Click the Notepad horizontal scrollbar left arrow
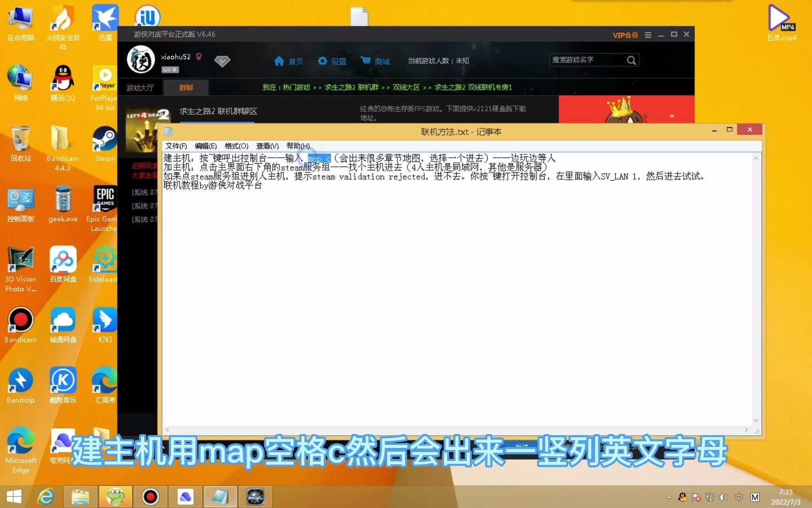This screenshot has width=812, height=508. pyautogui.click(x=168, y=430)
